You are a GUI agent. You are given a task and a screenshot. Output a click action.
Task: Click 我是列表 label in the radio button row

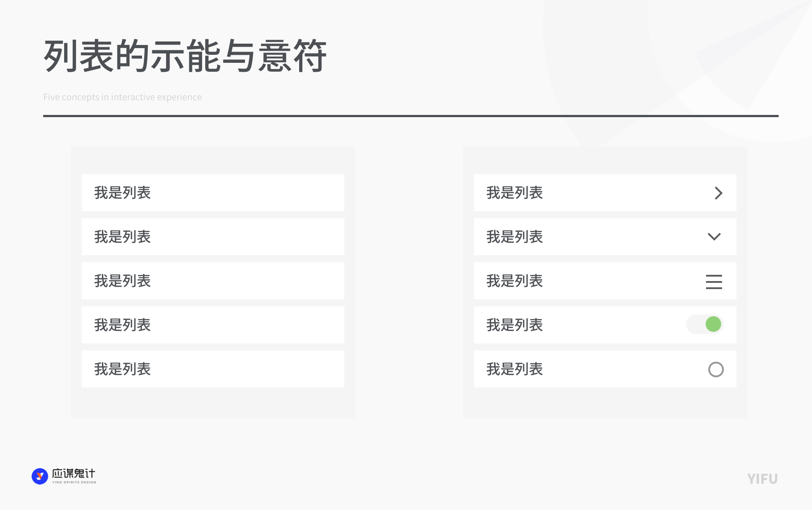coord(515,369)
